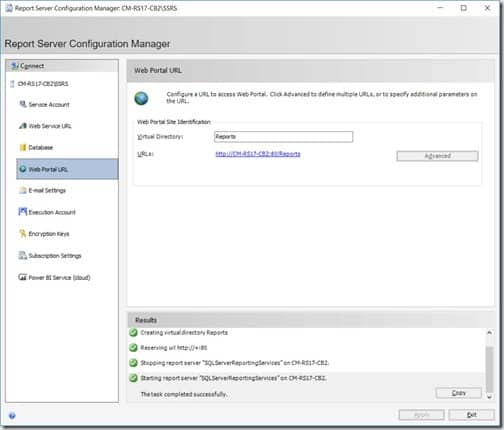Image resolution: width=504 pixels, height=430 pixels.
Task: Click the 'Starting report server' result line
Action: (233, 378)
